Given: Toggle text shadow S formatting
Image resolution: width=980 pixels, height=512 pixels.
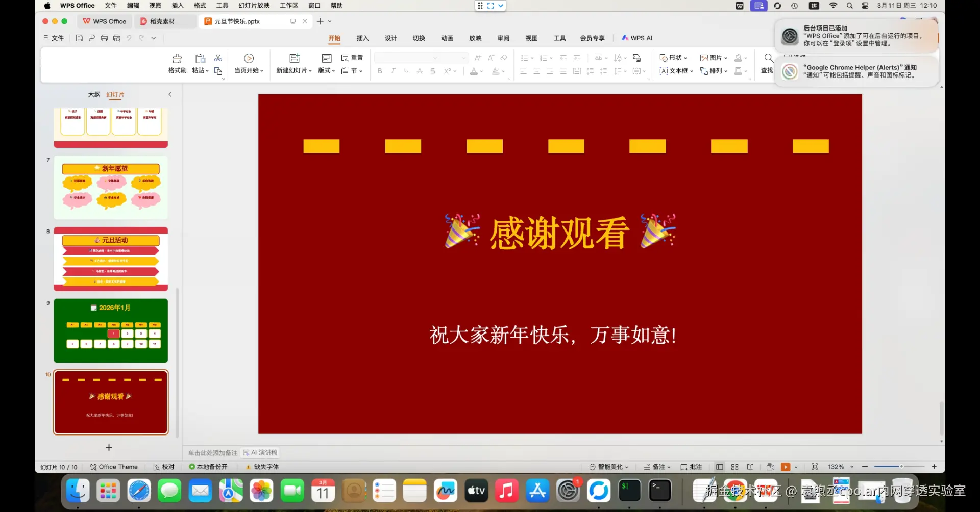Looking at the screenshot, I should pyautogui.click(x=433, y=71).
